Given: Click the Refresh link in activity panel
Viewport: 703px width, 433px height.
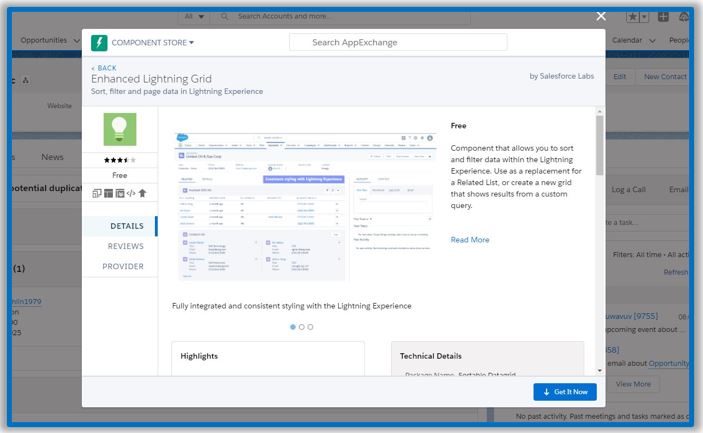Looking at the screenshot, I should [676, 272].
